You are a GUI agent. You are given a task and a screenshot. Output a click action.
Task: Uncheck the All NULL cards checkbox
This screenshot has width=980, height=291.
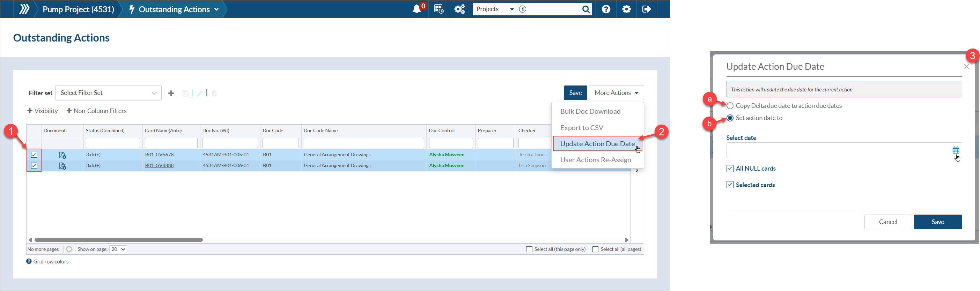coord(730,169)
